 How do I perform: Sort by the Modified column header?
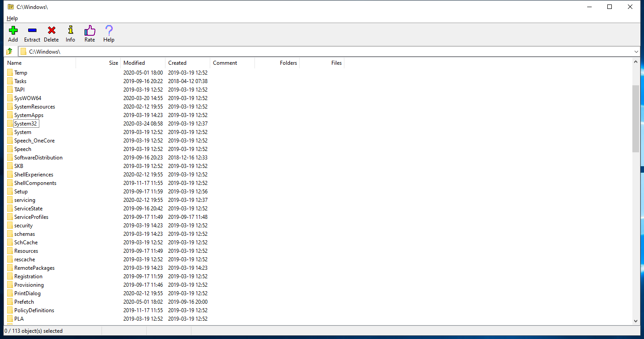(143, 63)
